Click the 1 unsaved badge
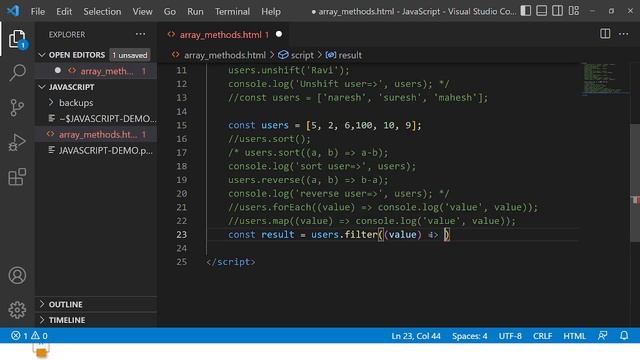 (x=130, y=55)
